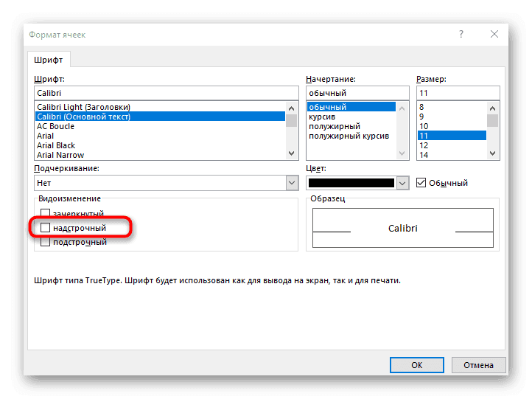Enable надстрочный checkbox
This screenshot has height=399, width=532.
[45, 227]
